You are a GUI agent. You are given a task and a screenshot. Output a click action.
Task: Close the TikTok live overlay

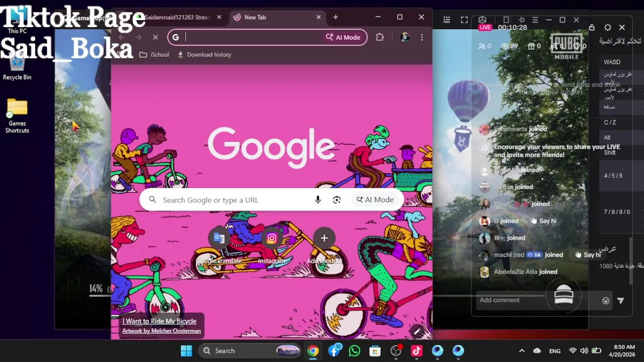(622, 28)
